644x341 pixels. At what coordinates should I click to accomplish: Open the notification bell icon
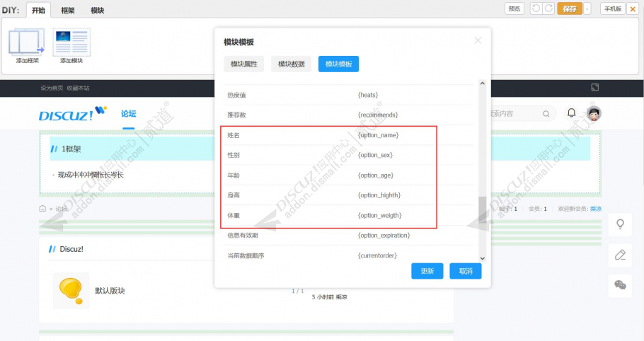(x=571, y=113)
